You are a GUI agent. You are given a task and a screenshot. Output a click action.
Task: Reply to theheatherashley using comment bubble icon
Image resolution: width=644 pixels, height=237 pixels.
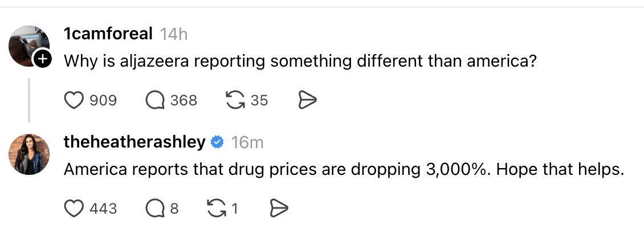154,209
